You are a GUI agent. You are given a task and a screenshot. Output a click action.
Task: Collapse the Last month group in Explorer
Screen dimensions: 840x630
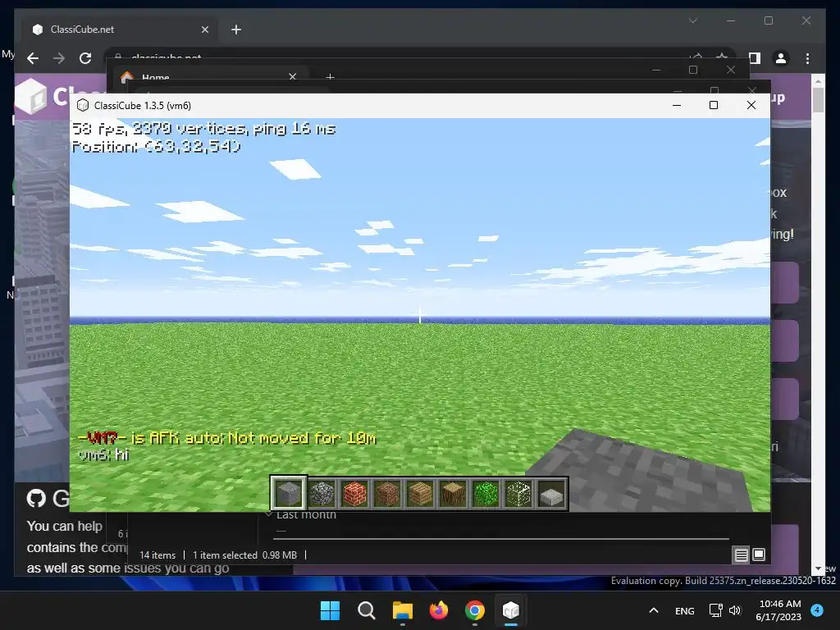[269, 514]
